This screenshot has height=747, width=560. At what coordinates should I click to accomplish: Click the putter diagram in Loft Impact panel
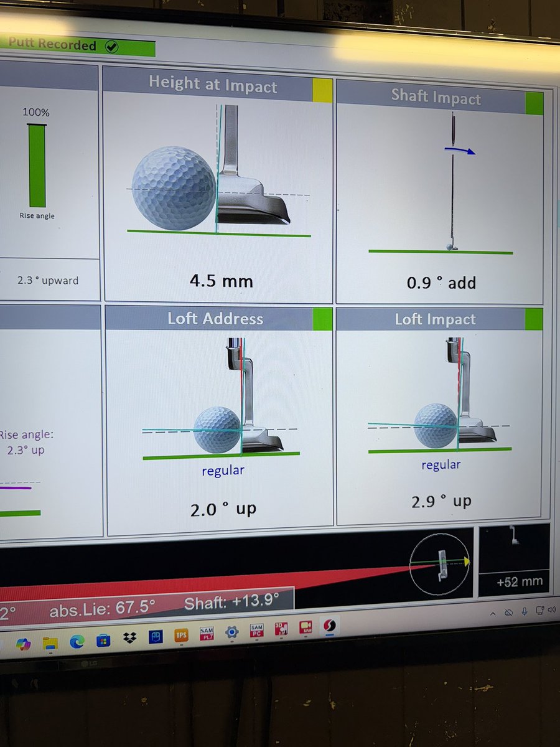pos(472,391)
